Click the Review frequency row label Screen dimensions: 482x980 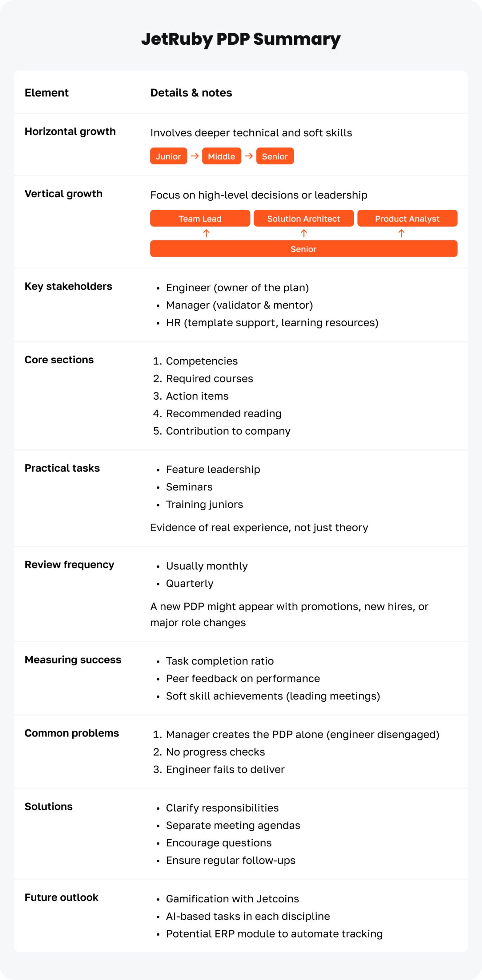pyautogui.click(x=69, y=565)
